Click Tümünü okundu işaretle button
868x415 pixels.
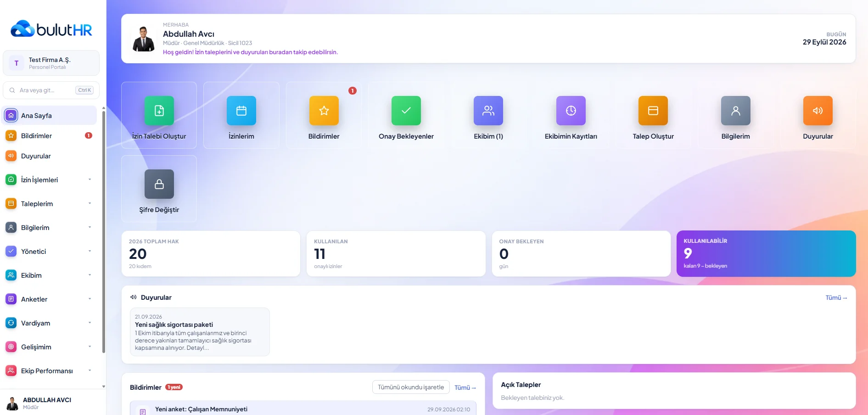[411, 387]
